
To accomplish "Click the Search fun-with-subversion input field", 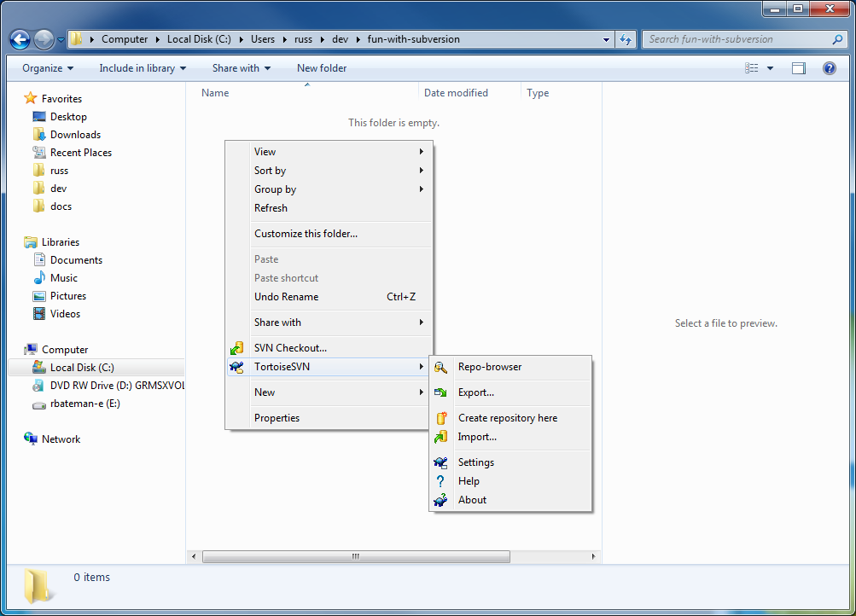I will coord(738,39).
